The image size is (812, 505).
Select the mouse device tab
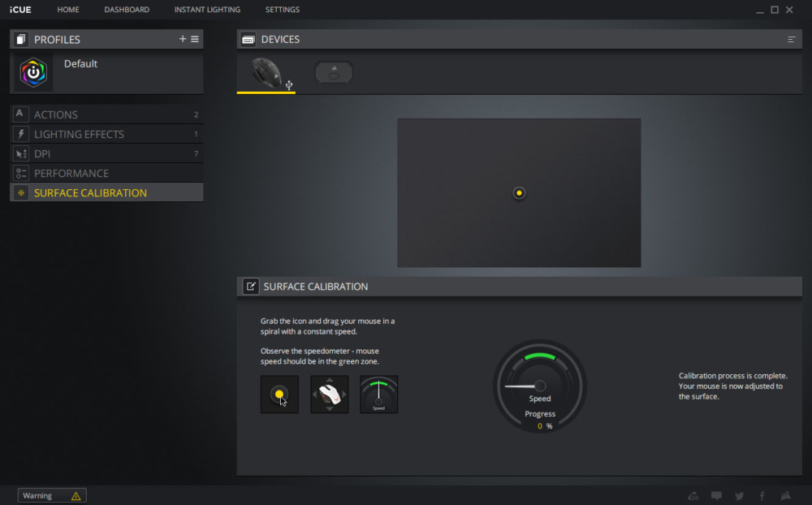point(266,73)
